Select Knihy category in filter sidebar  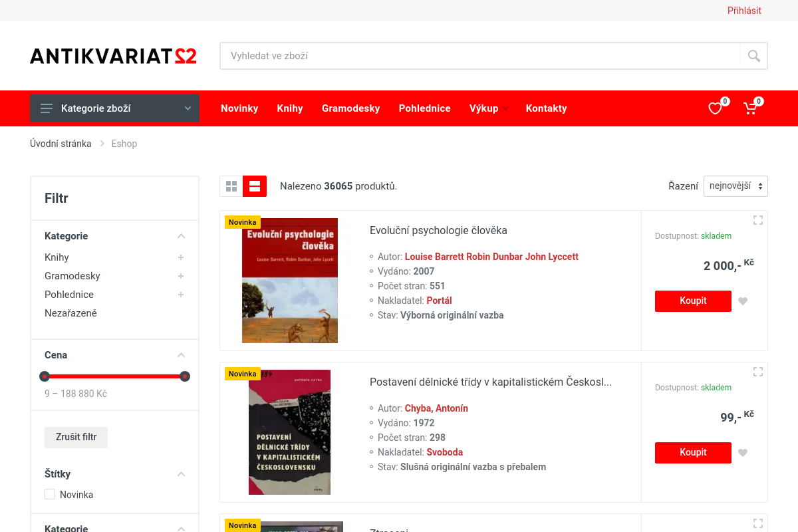click(x=57, y=257)
